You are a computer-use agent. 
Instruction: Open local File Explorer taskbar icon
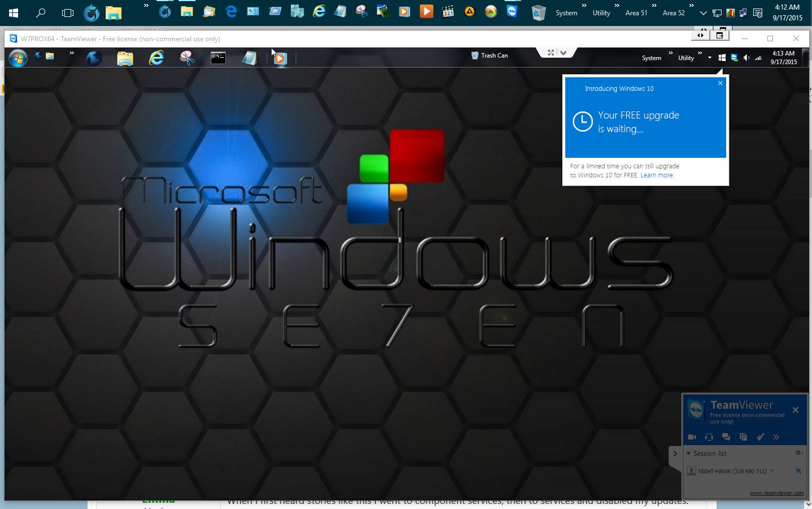click(114, 12)
